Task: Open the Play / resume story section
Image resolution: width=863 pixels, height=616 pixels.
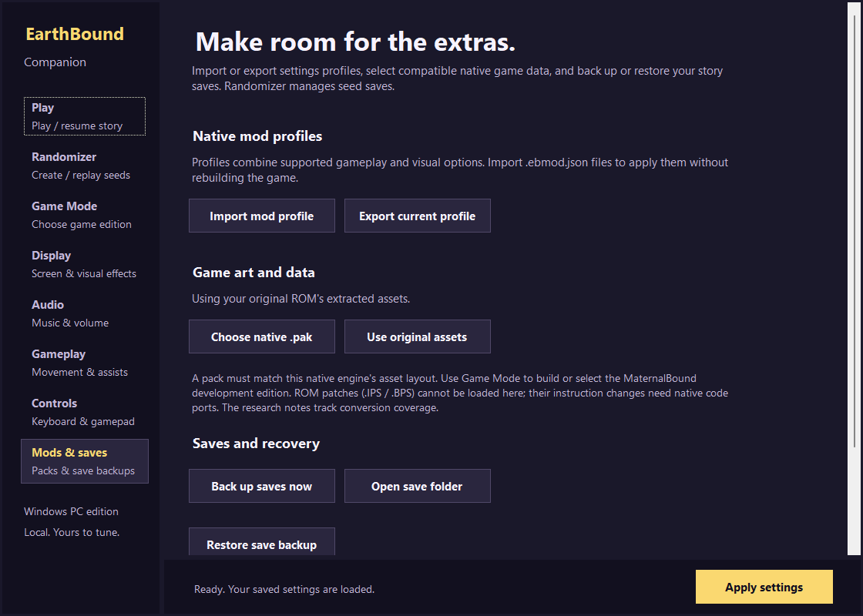Action: click(85, 116)
